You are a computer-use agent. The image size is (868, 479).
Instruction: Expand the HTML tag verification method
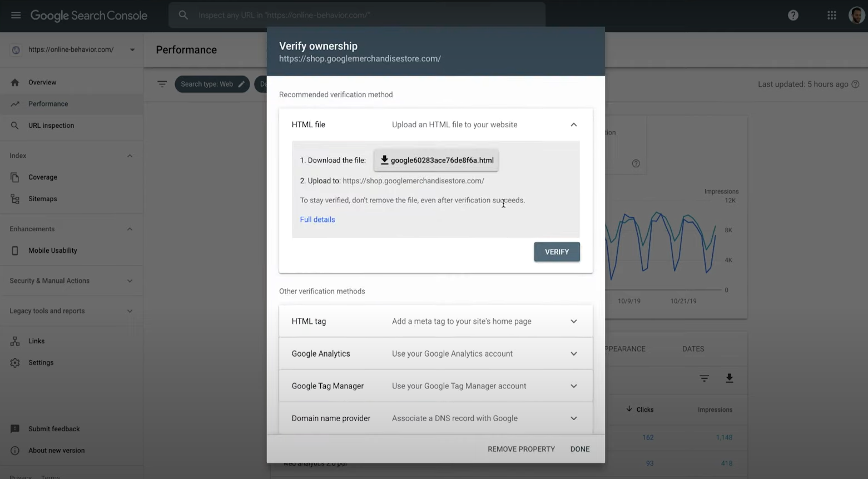click(574, 322)
